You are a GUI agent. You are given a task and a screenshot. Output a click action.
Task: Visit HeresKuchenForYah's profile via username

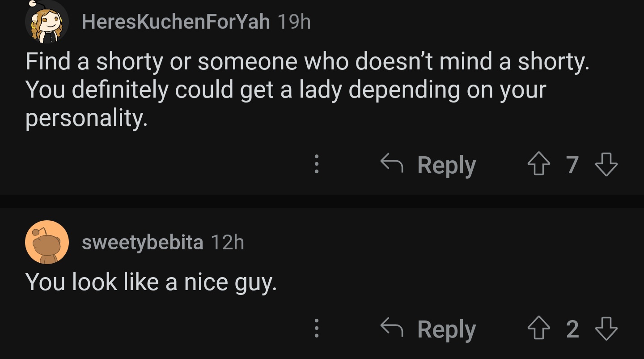pyautogui.click(x=176, y=21)
